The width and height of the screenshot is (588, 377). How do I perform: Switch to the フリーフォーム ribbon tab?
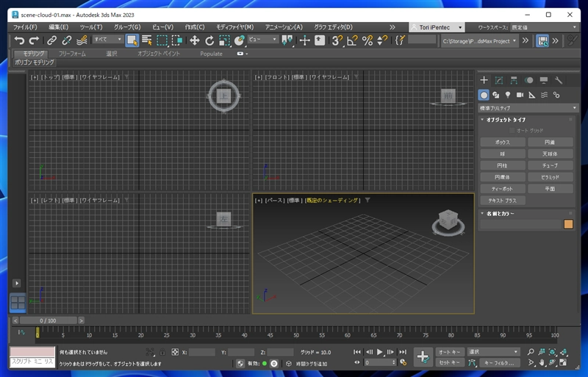click(72, 54)
